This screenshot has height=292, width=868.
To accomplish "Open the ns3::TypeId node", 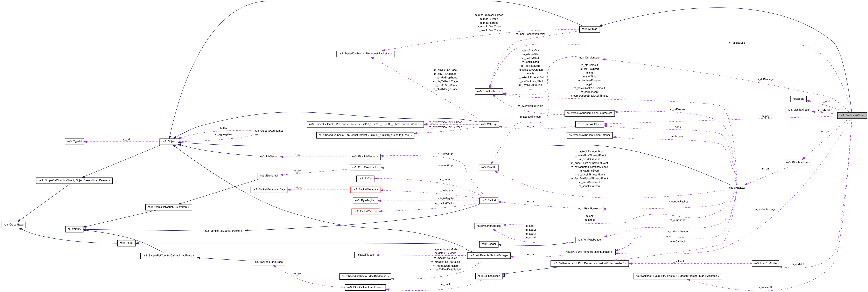I will pyautogui.click(x=74, y=142).
